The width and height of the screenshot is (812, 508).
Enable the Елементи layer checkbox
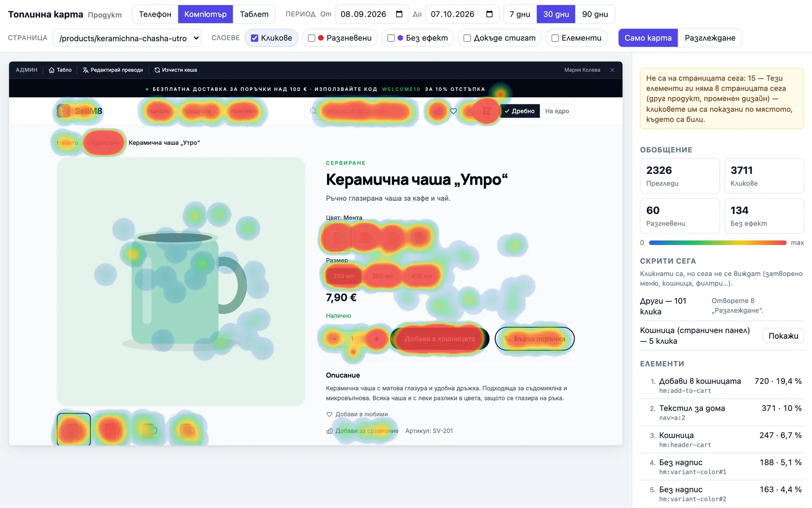click(555, 38)
